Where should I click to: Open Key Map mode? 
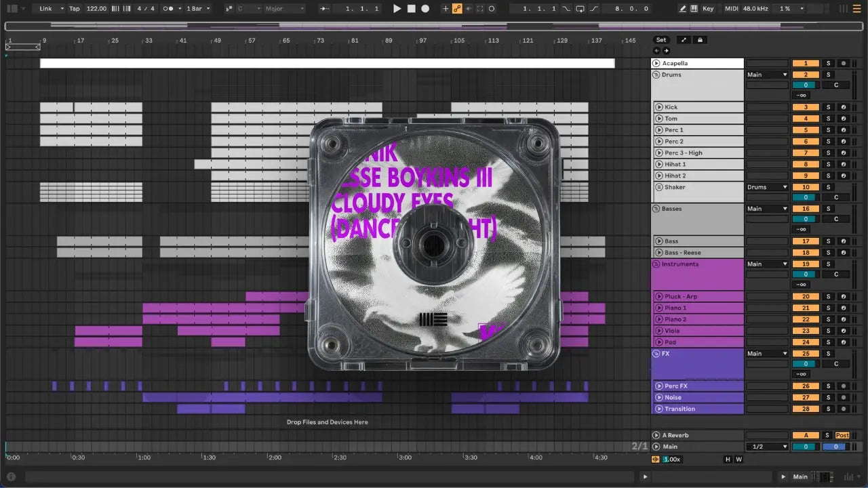tap(708, 9)
